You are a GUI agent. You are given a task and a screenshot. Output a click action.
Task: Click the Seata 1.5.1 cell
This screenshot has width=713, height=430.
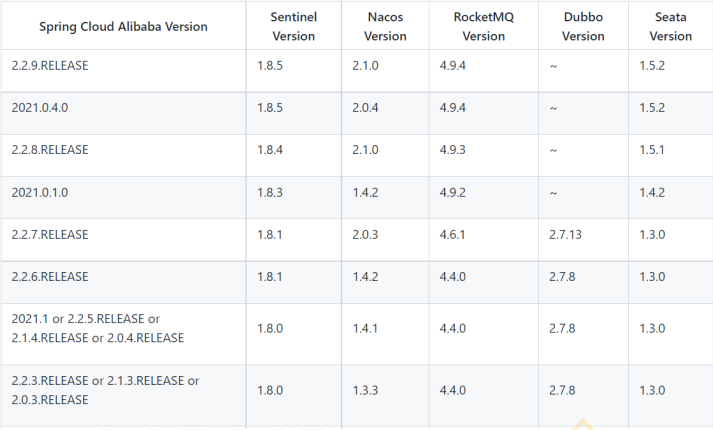pyautogui.click(x=652, y=150)
